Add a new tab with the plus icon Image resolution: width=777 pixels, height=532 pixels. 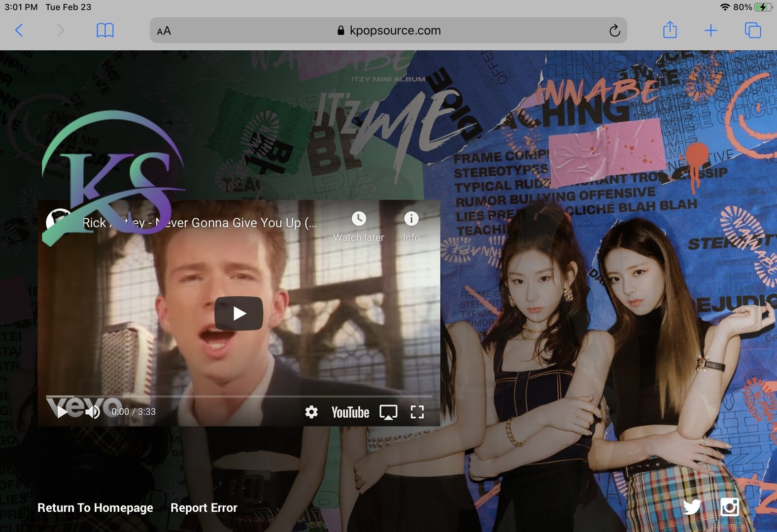click(710, 31)
